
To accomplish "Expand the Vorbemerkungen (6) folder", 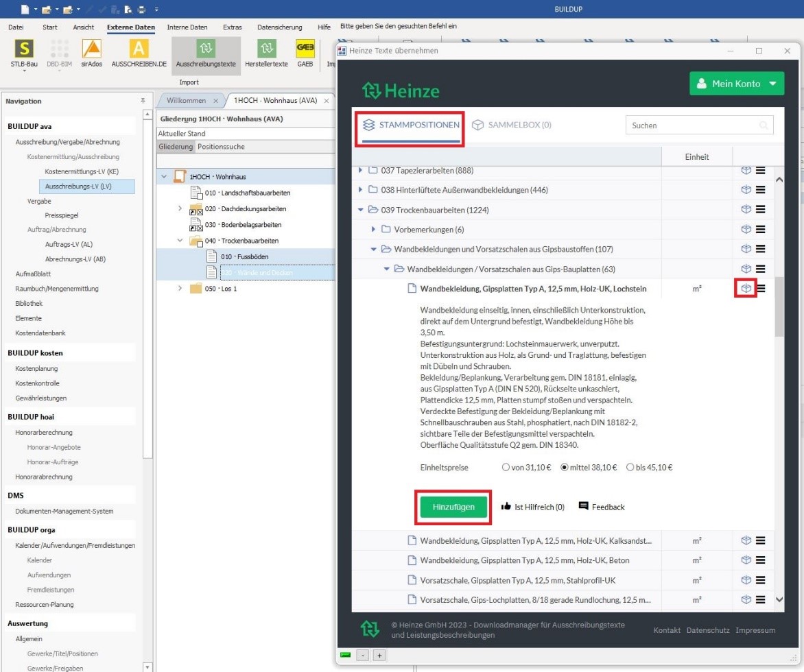I will pos(373,229).
